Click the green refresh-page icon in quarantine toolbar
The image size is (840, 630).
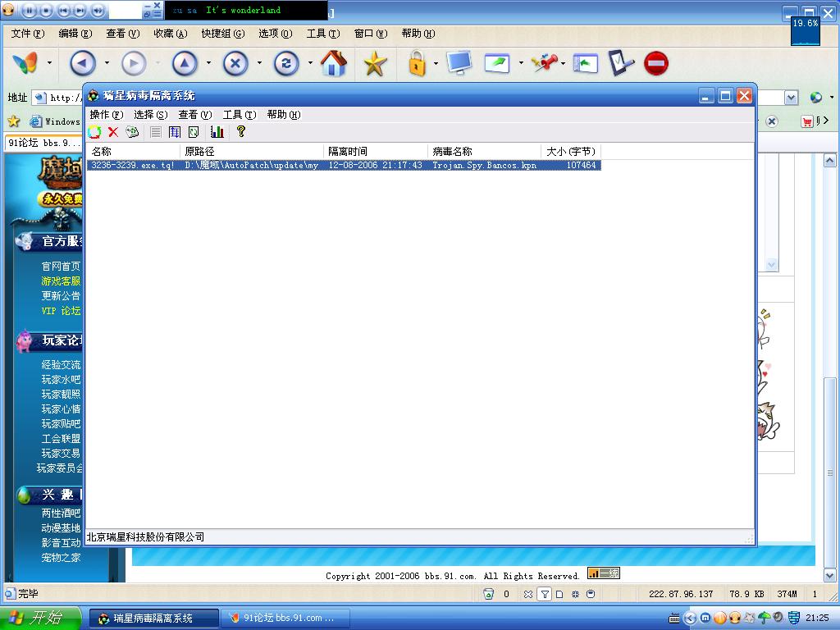coord(194,132)
